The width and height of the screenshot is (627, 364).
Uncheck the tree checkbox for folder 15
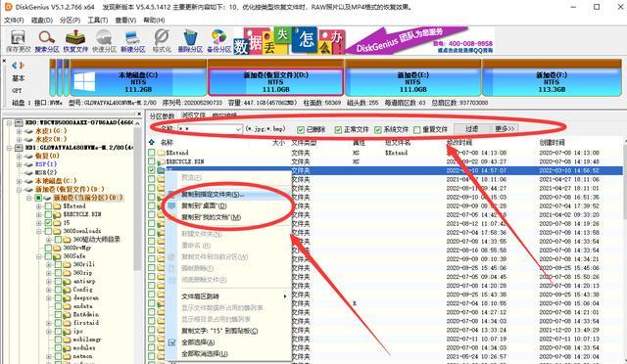pos(48,222)
